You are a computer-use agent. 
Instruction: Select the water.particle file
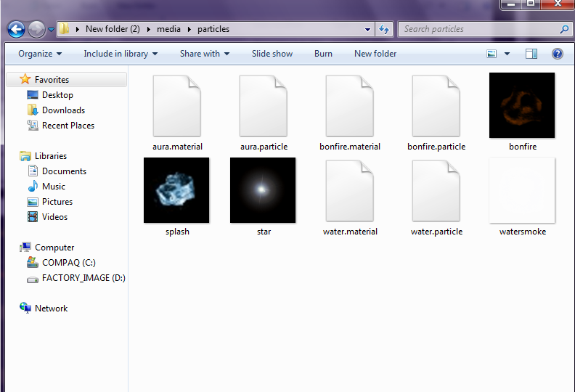[x=436, y=197]
